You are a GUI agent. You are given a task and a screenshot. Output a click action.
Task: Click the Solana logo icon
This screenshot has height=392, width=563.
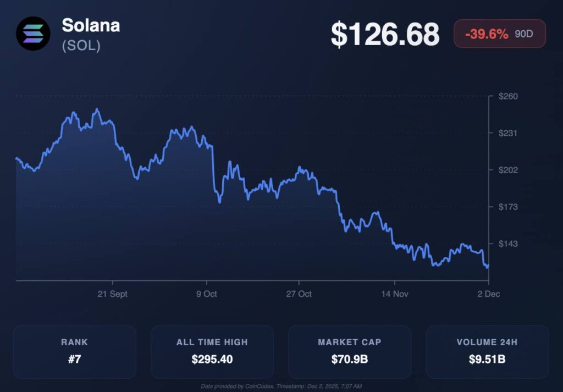(33, 34)
